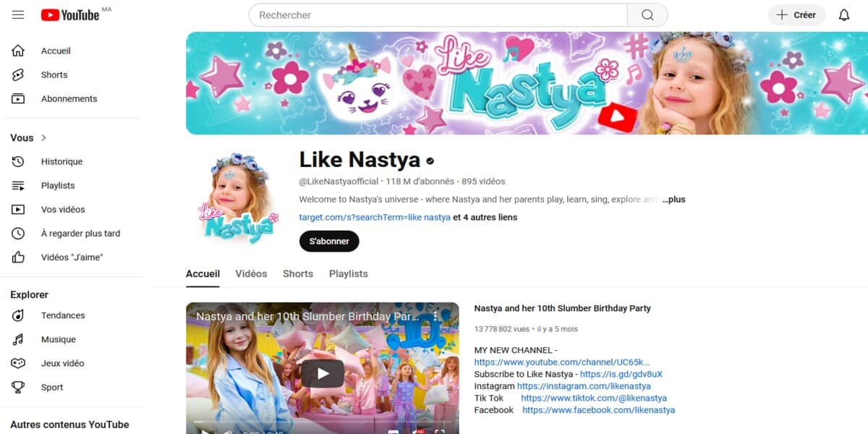The image size is (868, 434).
Task: Select Jeux vidéo in the sidebar
Action: 64,363
